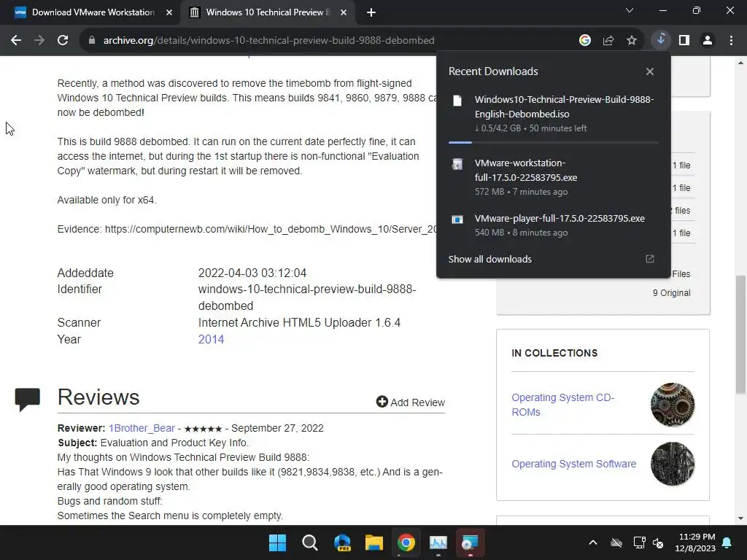Open Operating System CD-ROMs collection link

pos(562,405)
